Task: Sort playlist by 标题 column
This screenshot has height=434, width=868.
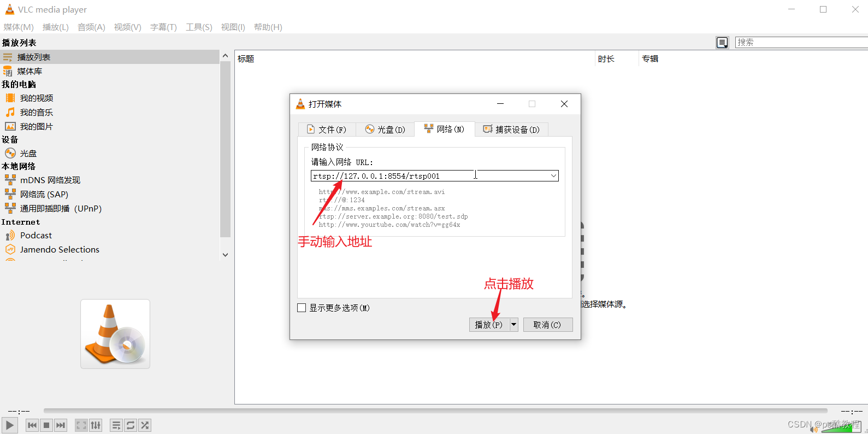Action: point(415,58)
